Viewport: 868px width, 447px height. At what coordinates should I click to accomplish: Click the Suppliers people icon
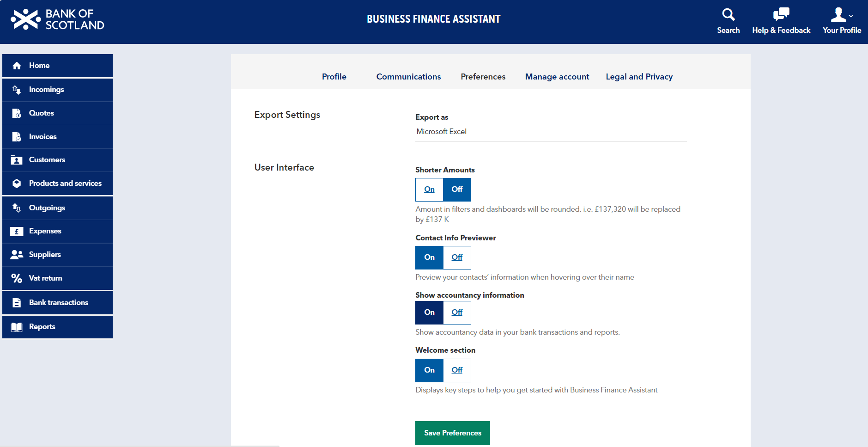pyautogui.click(x=17, y=255)
